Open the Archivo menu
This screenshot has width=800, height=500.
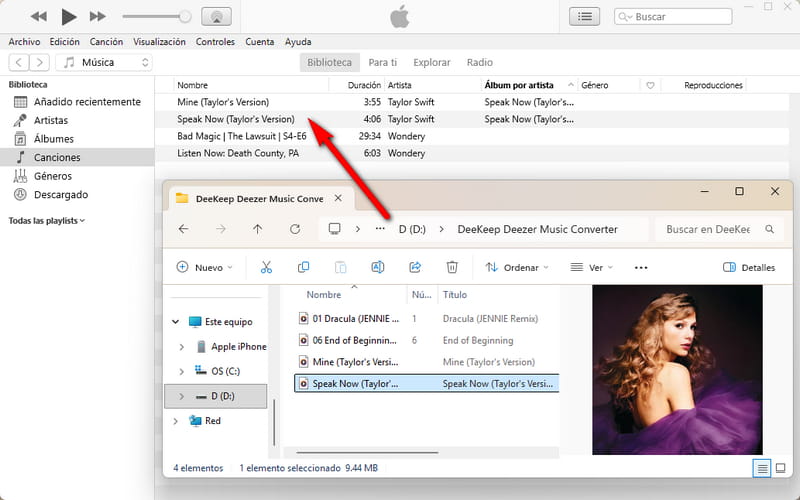[24, 42]
